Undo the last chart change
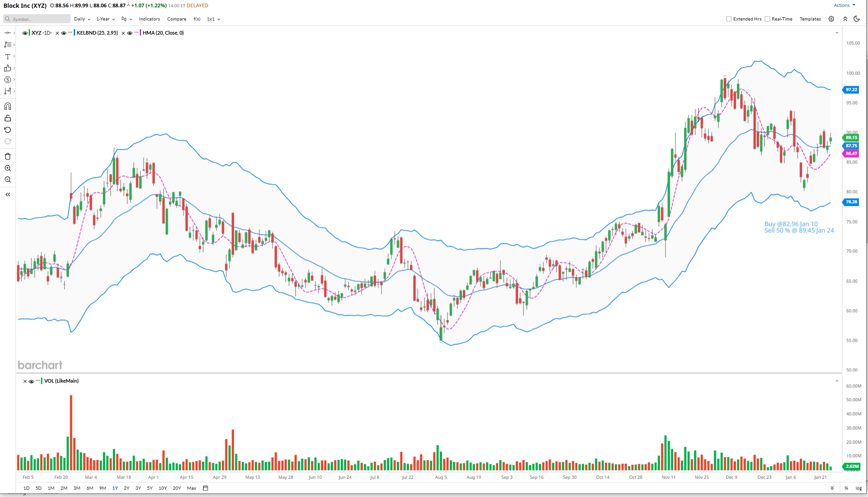The height and width of the screenshot is (497, 868). 8,130
